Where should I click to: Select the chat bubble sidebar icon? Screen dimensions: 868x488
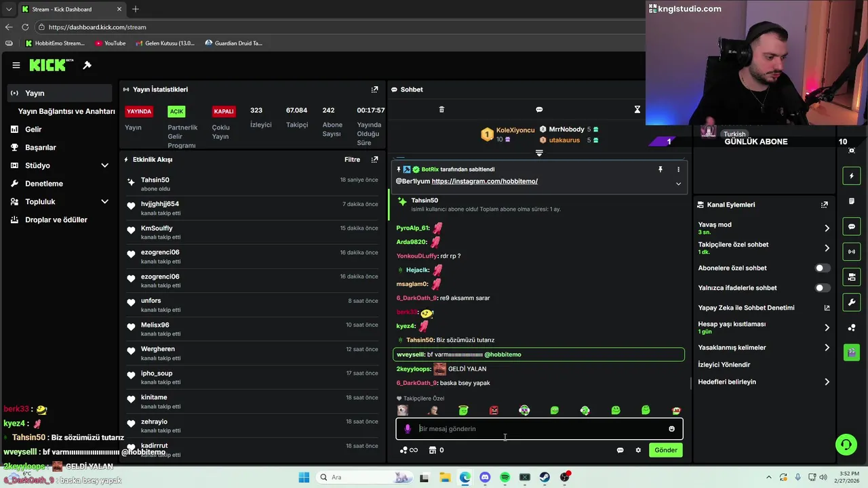pos(852,226)
